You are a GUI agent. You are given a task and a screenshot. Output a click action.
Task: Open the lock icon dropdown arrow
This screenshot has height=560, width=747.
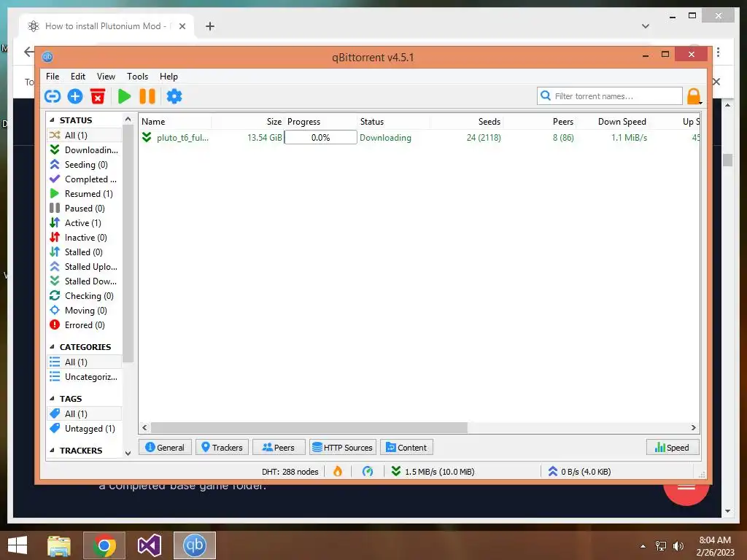[x=700, y=102]
